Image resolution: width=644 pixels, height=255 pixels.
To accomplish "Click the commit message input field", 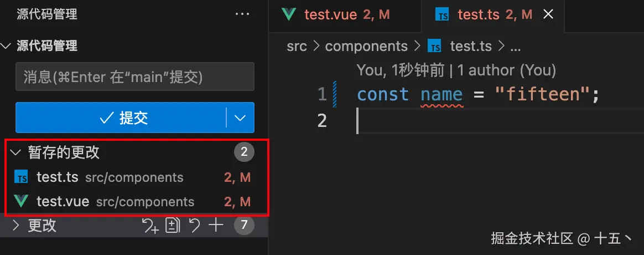I will (134, 77).
